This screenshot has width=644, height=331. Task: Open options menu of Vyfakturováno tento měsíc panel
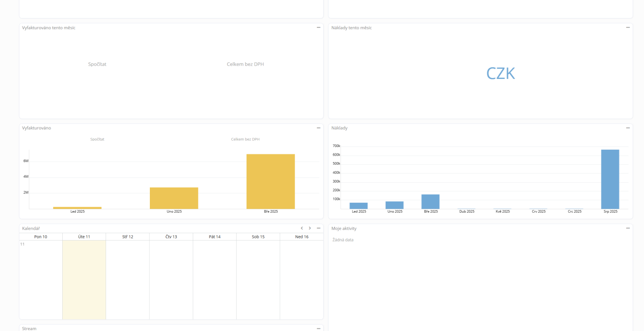pos(319,27)
